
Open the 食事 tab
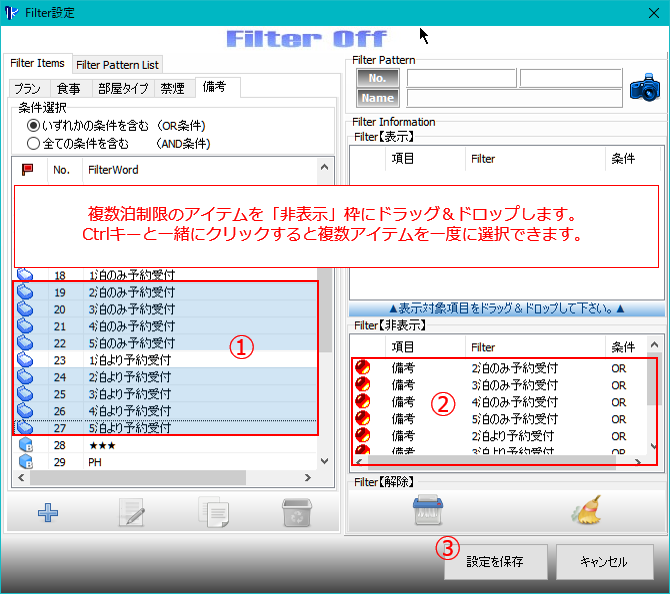[69, 88]
